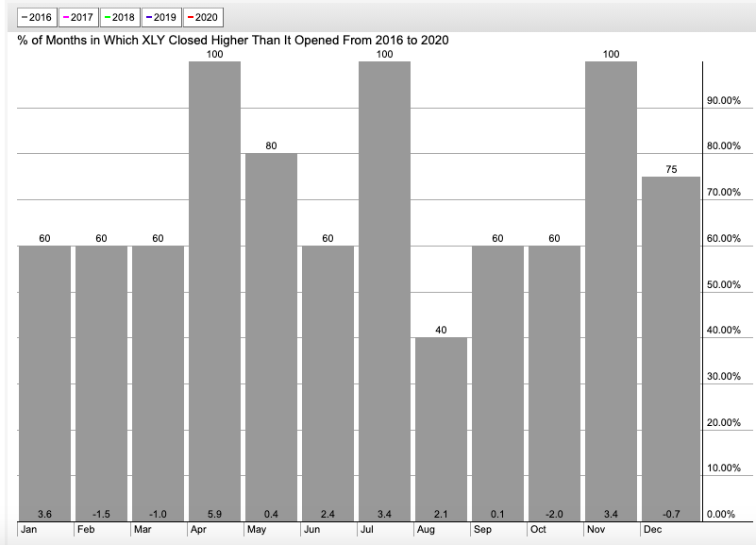Screen dimensions: 756x545
Task: Click the 30.00% y-axis label
Action: click(724, 376)
